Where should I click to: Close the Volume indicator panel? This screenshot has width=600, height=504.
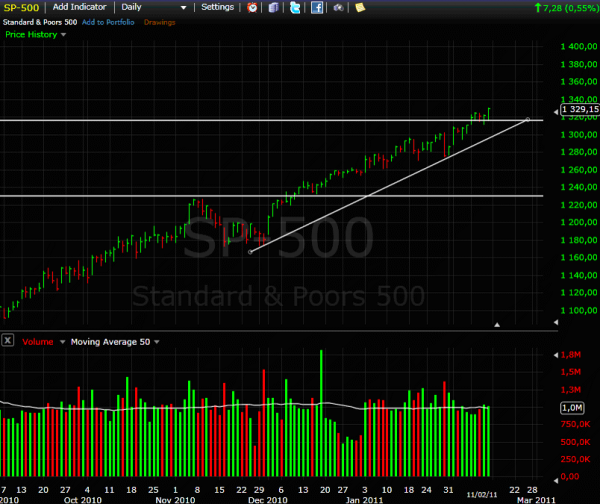[8, 341]
